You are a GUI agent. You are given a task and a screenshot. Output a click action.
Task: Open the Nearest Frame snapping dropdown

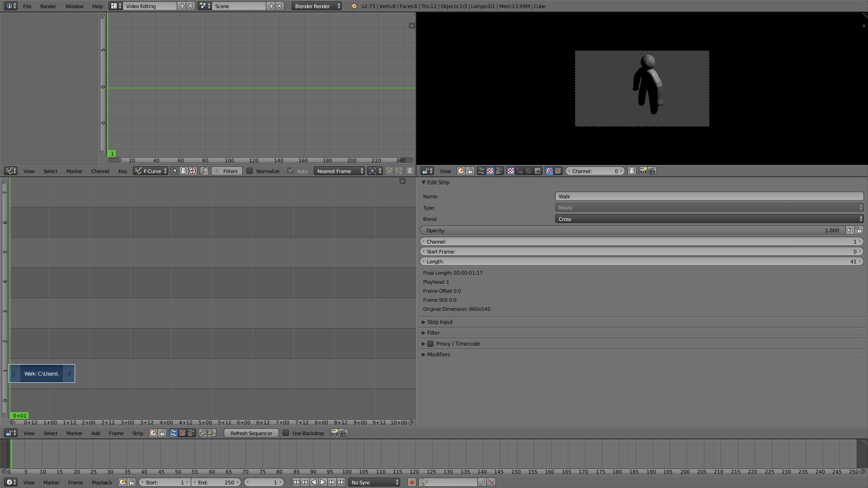click(x=339, y=171)
